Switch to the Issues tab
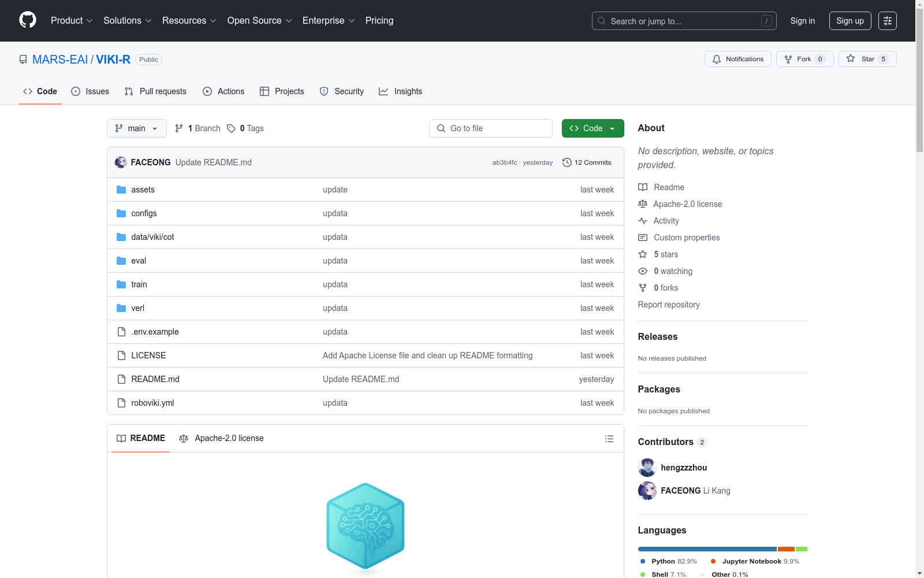 click(90, 91)
